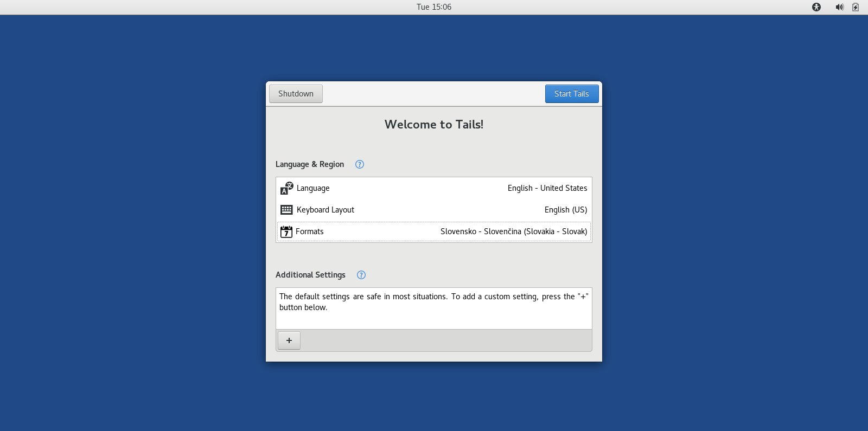Click the Welcome to Tails! heading
868x431 pixels.
click(x=433, y=125)
